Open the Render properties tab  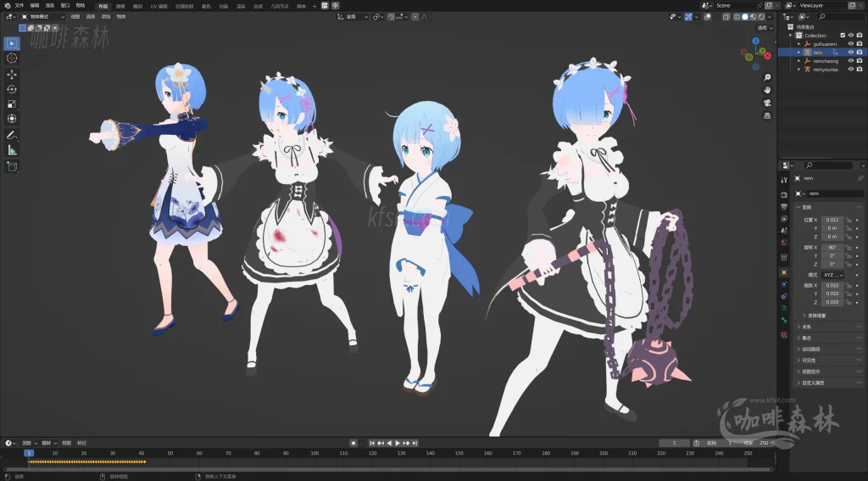(x=784, y=194)
